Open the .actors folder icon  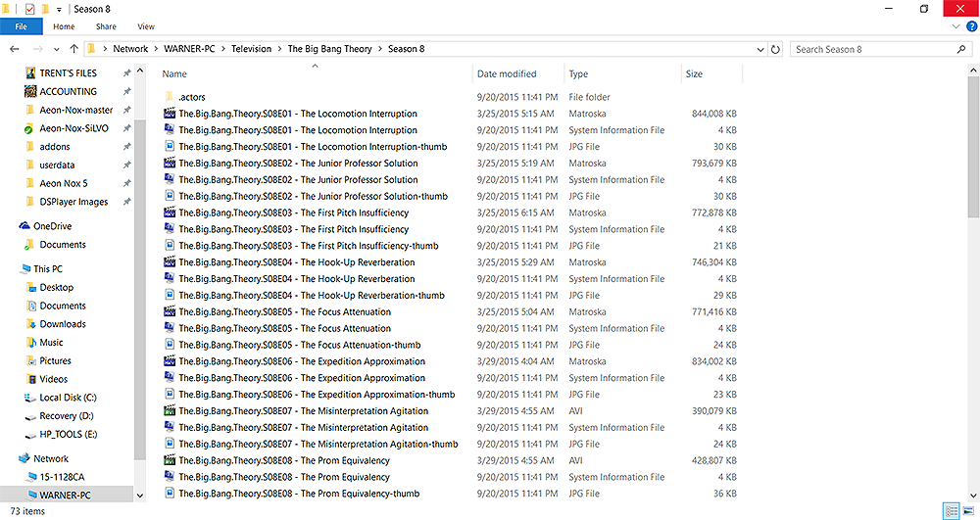[x=169, y=97]
